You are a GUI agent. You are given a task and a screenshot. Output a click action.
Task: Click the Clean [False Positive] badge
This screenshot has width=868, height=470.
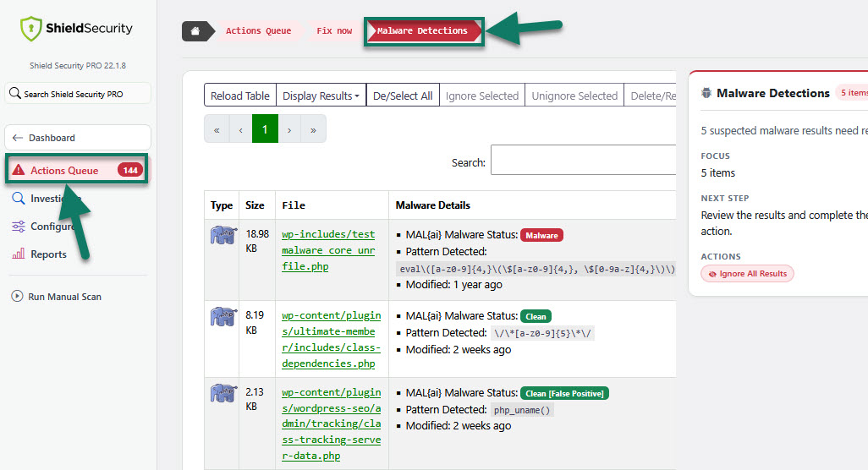564,393
